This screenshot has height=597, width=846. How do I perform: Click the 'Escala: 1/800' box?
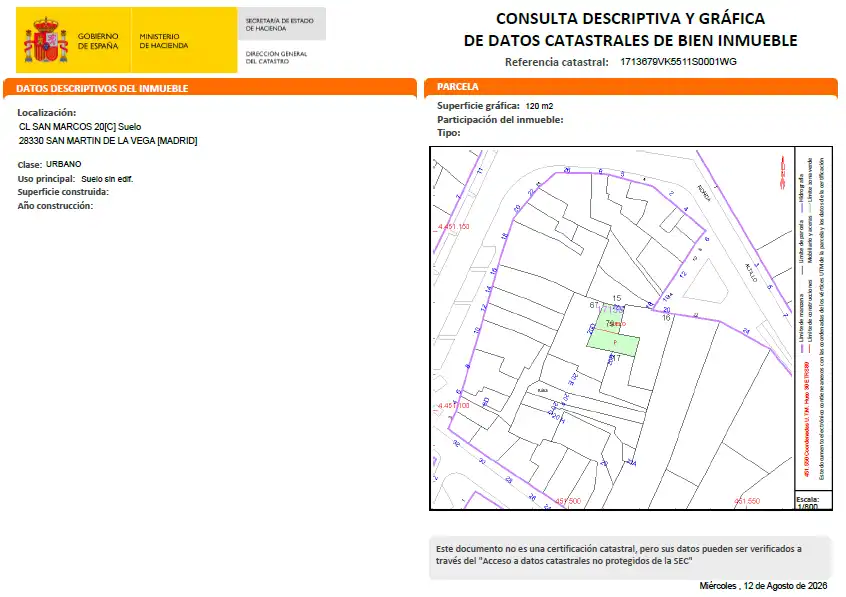click(813, 500)
